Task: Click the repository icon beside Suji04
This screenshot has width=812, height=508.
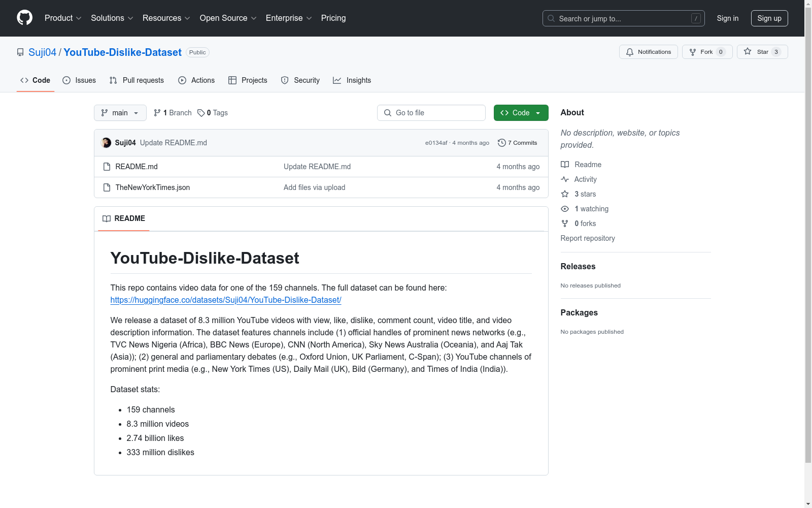Action: point(20,52)
